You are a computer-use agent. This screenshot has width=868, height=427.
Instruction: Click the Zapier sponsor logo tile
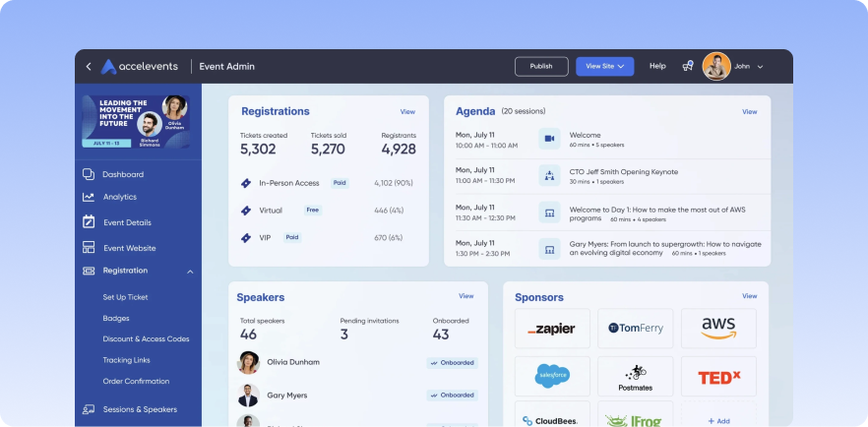552,329
